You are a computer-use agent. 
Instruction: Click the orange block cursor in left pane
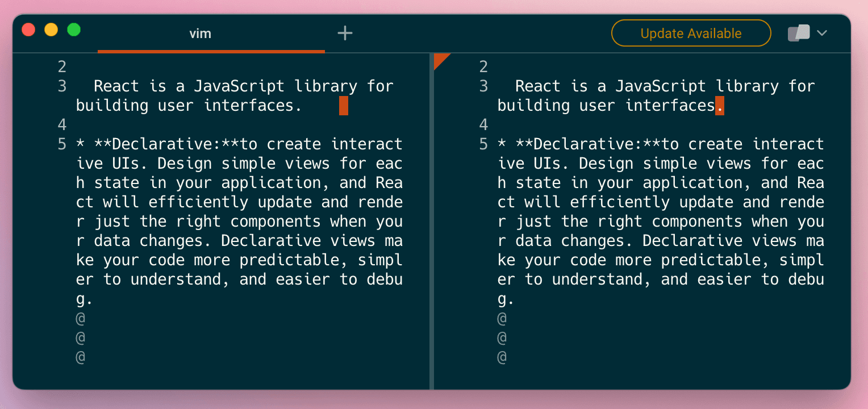click(344, 106)
